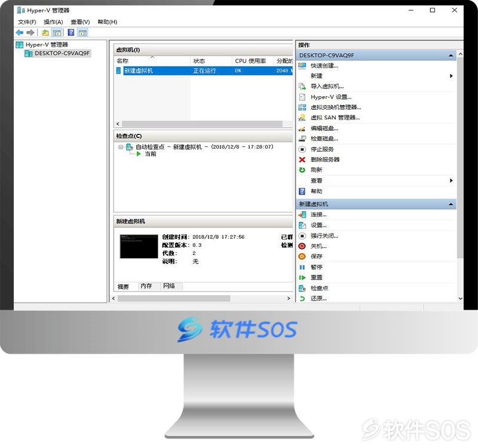
Task: Click the 重置 icon
Action: point(302,278)
